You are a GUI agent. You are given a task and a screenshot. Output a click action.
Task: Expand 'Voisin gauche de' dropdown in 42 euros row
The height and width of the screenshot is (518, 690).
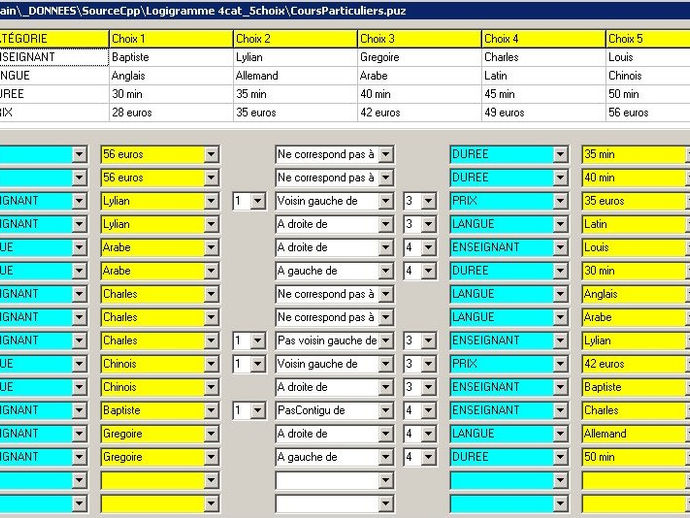click(386, 364)
